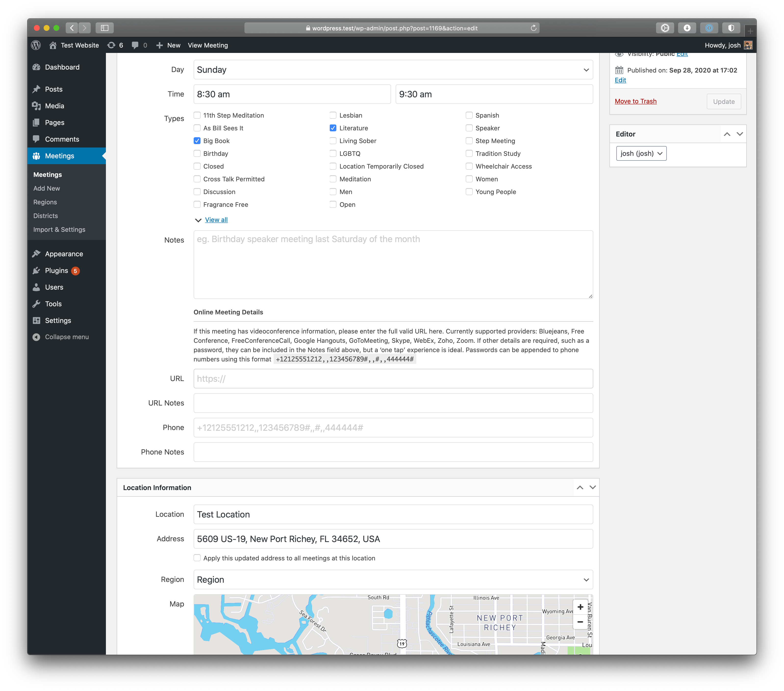Viewport: 784px width, 691px height.
Task: Open the Region dropdown
Action: [393, 580]
